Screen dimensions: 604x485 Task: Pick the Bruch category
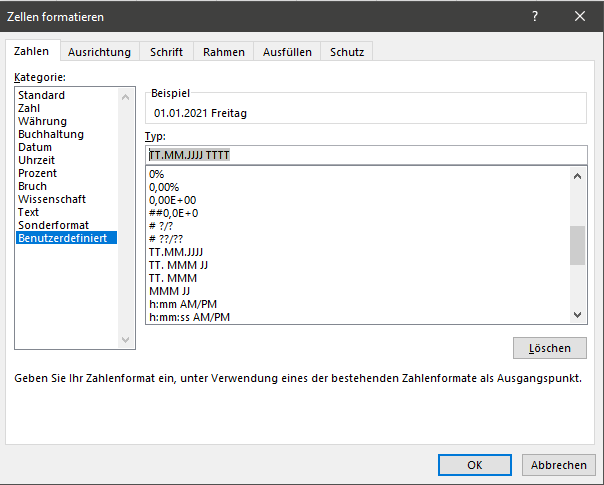(x=66, y=186)
